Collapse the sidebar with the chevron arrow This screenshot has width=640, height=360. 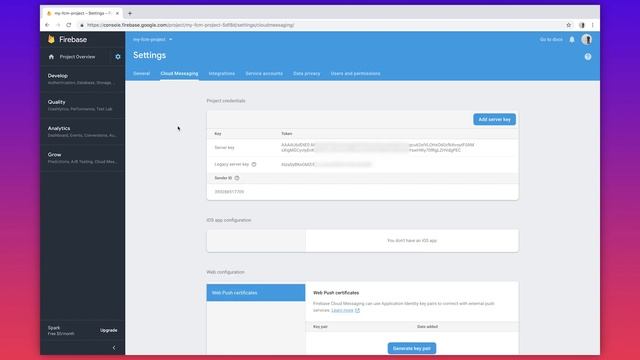pyautogui.click(x=114, y=348)
